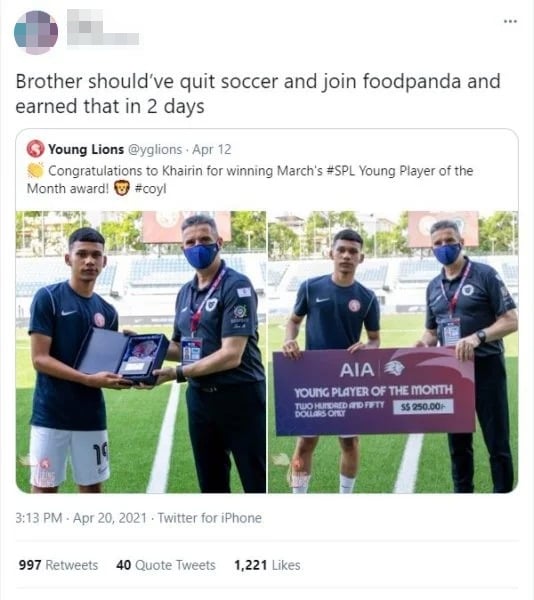Open the blurred author display name
Viewport: 534px width, 600px height.
pos(103,28)
